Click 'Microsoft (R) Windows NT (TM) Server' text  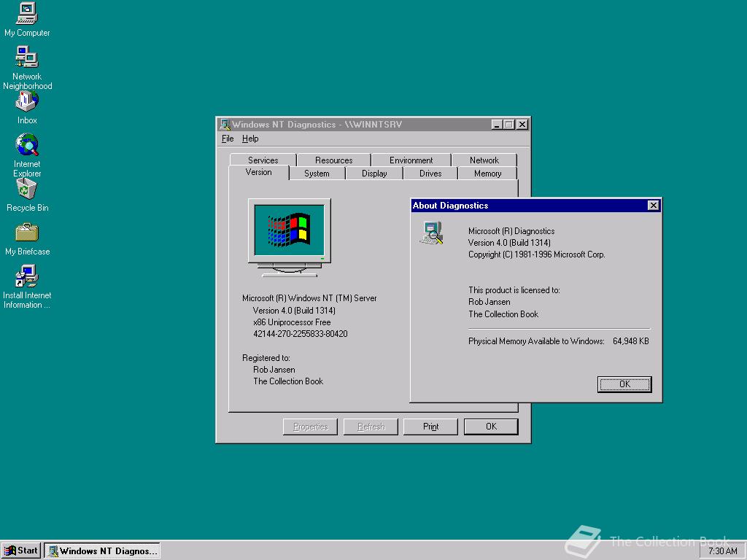point(309,298)
